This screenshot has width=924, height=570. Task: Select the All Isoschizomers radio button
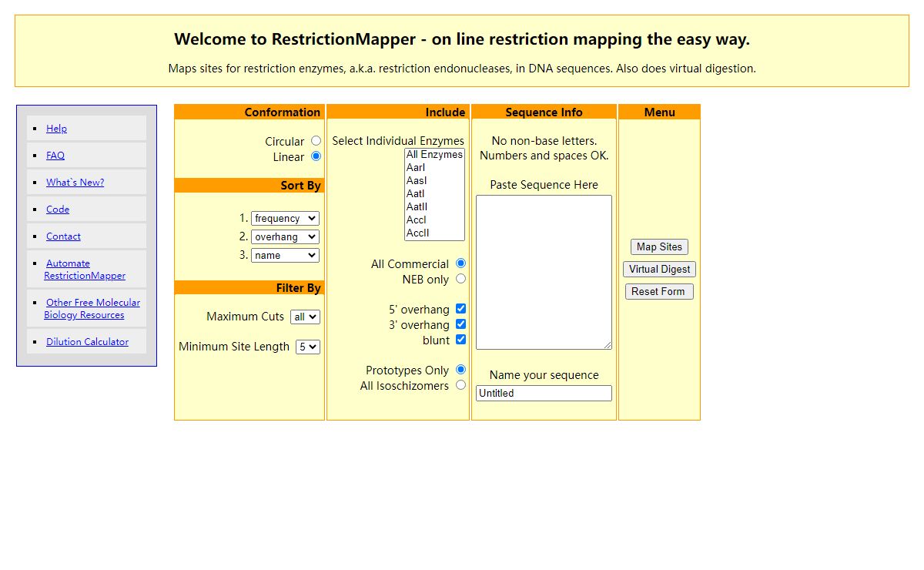pyautogui.click(x=460, y=385)
